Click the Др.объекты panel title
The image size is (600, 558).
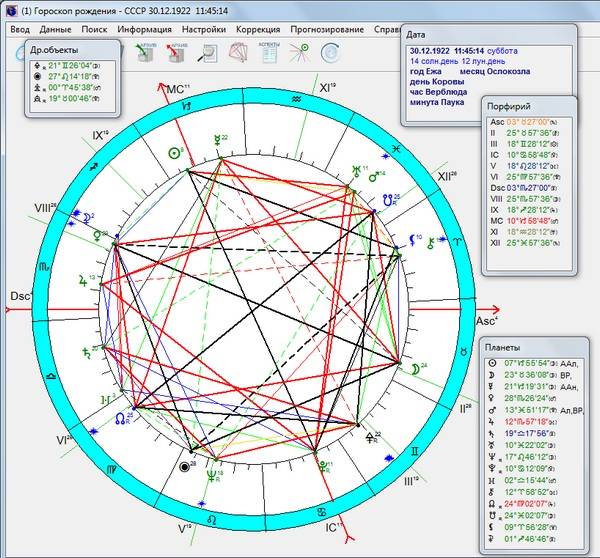pos(52,48)
